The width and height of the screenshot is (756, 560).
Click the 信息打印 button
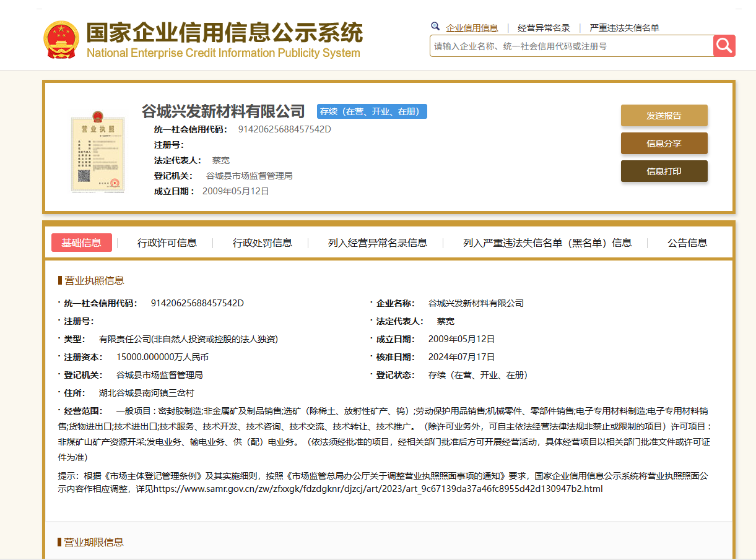[x=664, y=171]
